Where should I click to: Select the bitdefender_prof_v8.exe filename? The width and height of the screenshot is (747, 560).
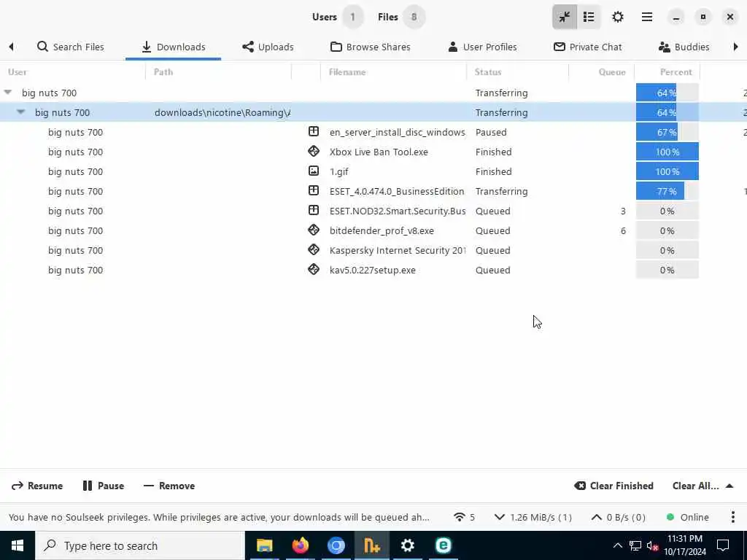(x=382, y=231)
